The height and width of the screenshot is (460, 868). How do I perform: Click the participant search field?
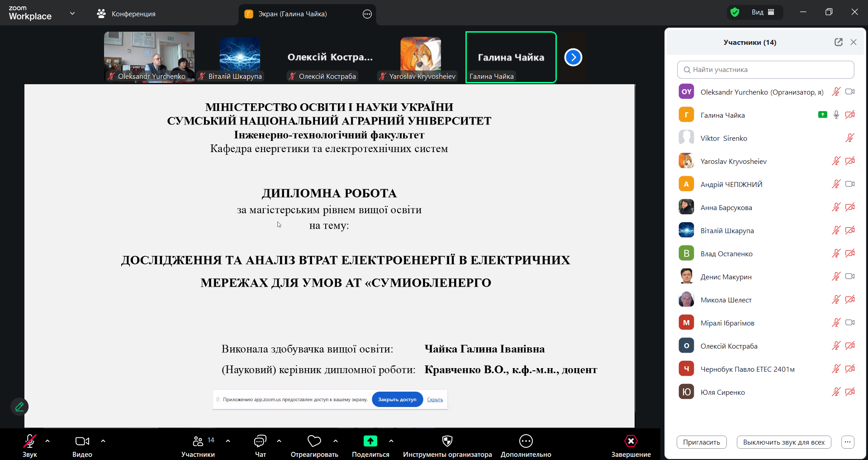(765, 70)
